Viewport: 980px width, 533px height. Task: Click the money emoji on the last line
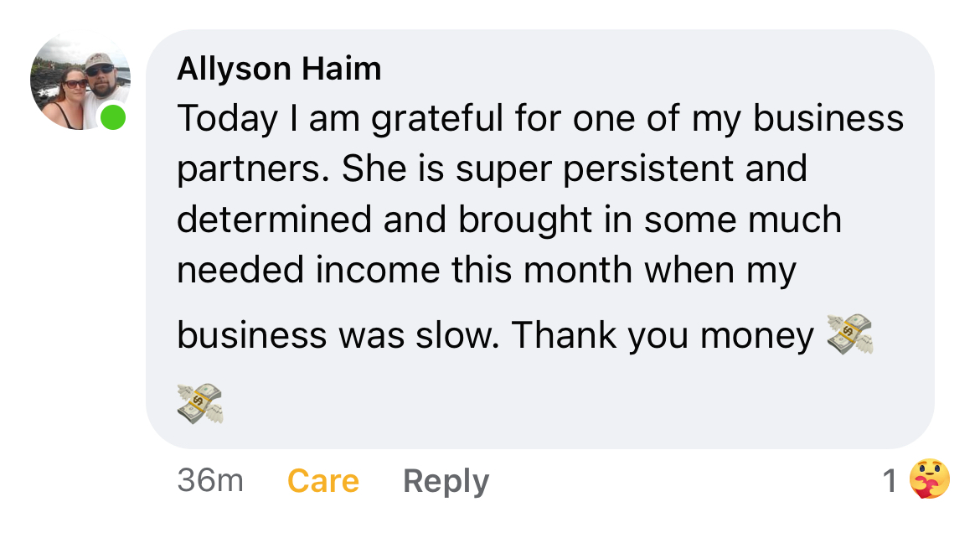pos(200,402)
